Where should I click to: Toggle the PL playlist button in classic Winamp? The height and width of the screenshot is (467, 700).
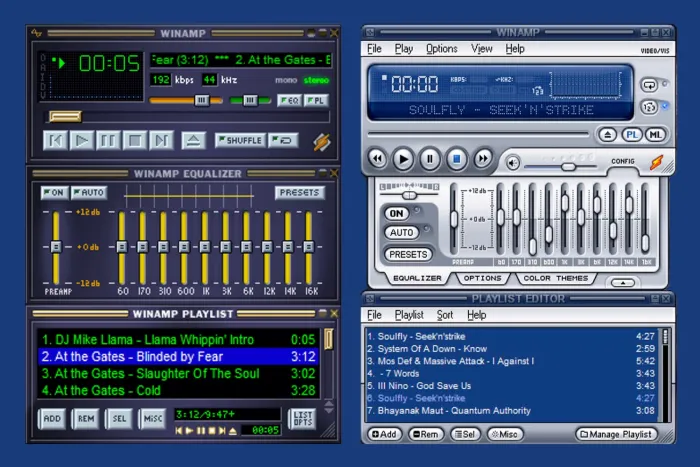pos(316,100)
